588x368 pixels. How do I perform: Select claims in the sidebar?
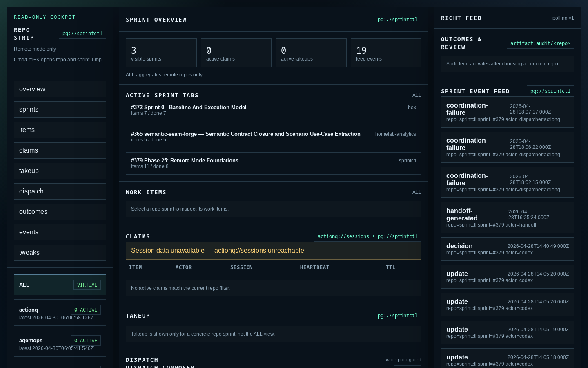(60, 150)
